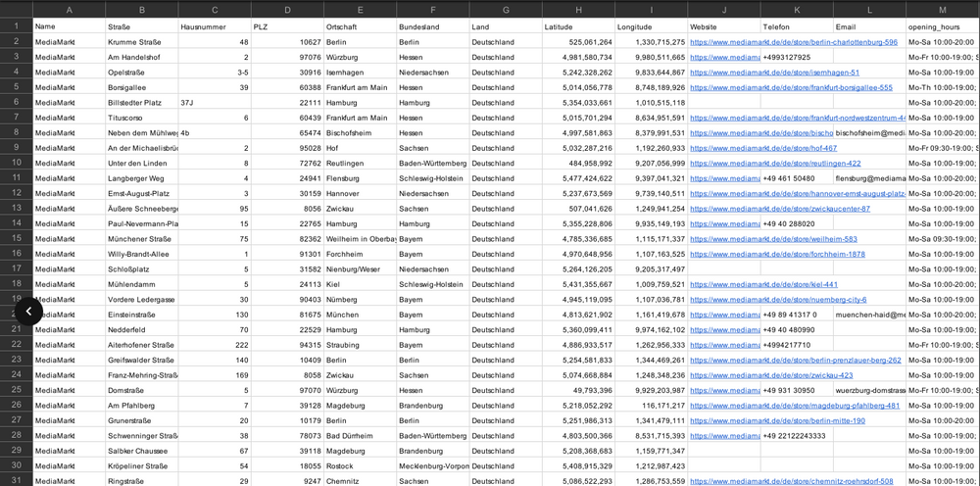Select phone cell '+4993127925'

(797, 57)
